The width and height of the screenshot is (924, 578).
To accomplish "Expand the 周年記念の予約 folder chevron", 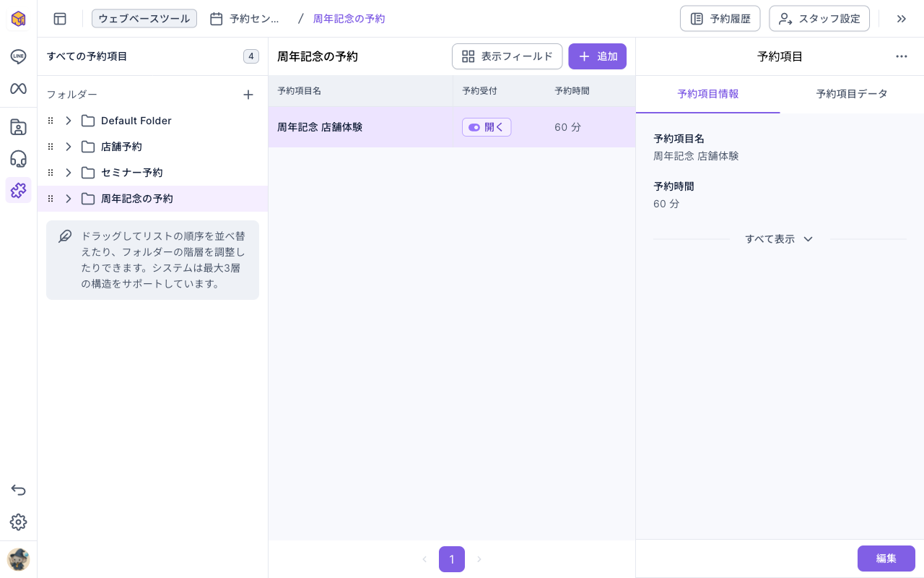I will coord(69,199).
